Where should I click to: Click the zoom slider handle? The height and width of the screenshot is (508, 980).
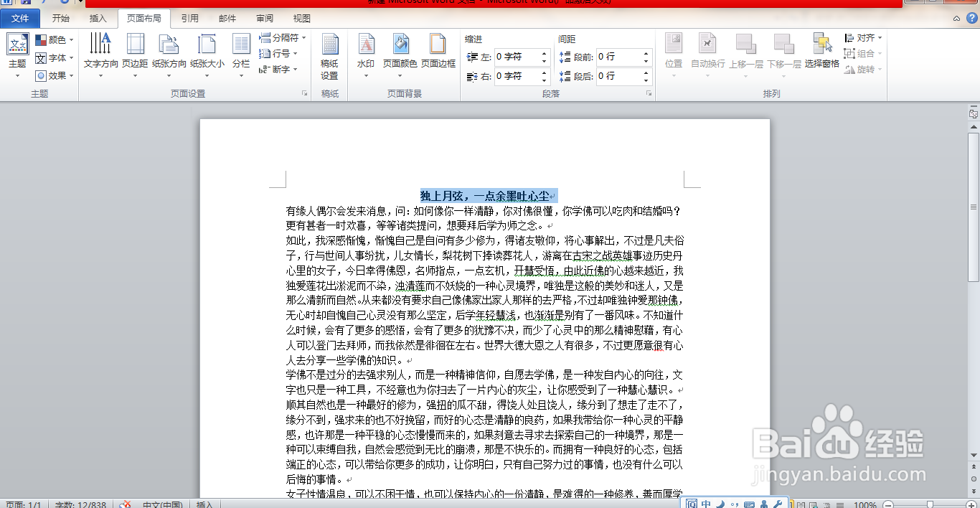[930, 505]
